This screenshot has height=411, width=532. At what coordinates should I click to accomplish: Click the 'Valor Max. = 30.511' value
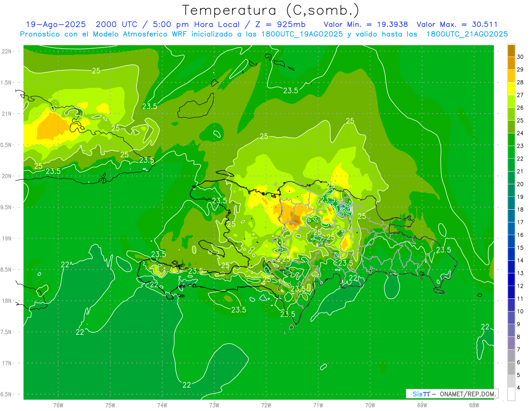pyautogui.click(x=457, y=24)
